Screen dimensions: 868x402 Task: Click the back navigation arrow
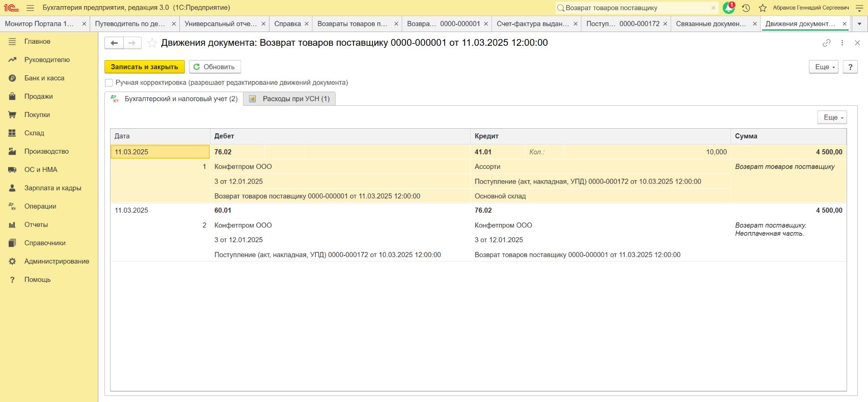pyautogui.click(x=114, y=43)
